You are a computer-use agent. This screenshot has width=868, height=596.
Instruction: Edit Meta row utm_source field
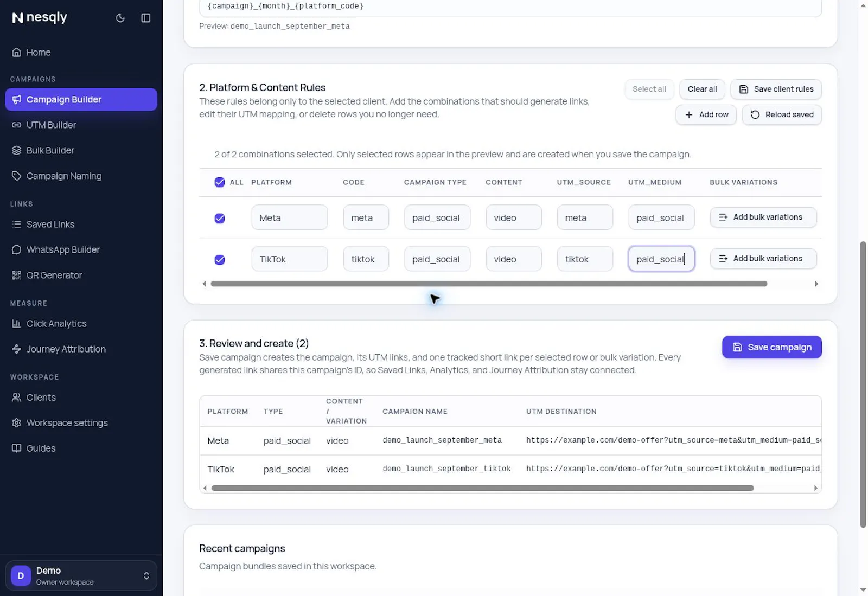point(585,217)
